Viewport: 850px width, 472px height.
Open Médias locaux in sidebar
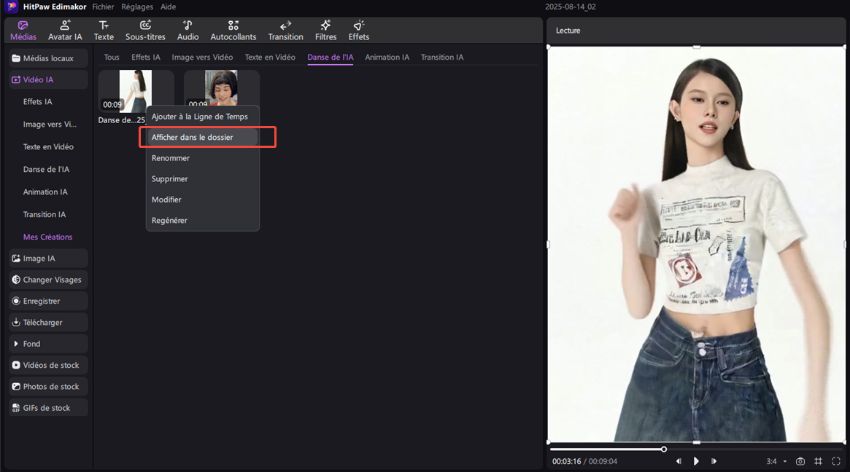pyautogui.click(x=48, y=58)
